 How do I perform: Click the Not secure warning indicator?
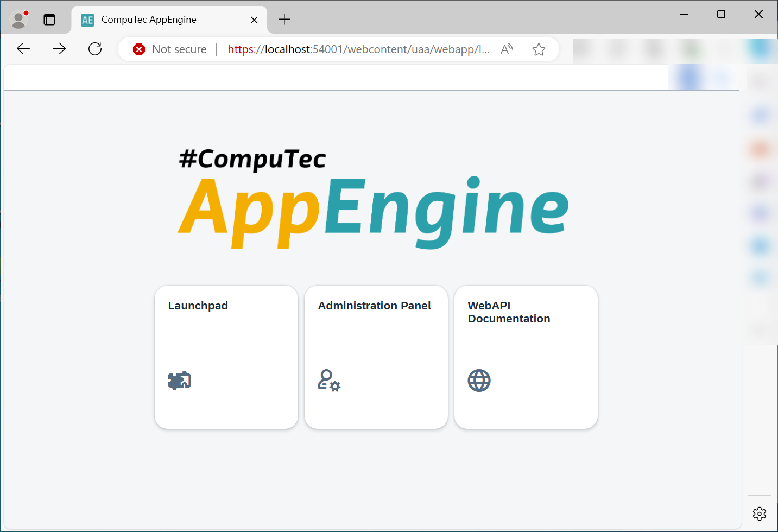[170, 49]
